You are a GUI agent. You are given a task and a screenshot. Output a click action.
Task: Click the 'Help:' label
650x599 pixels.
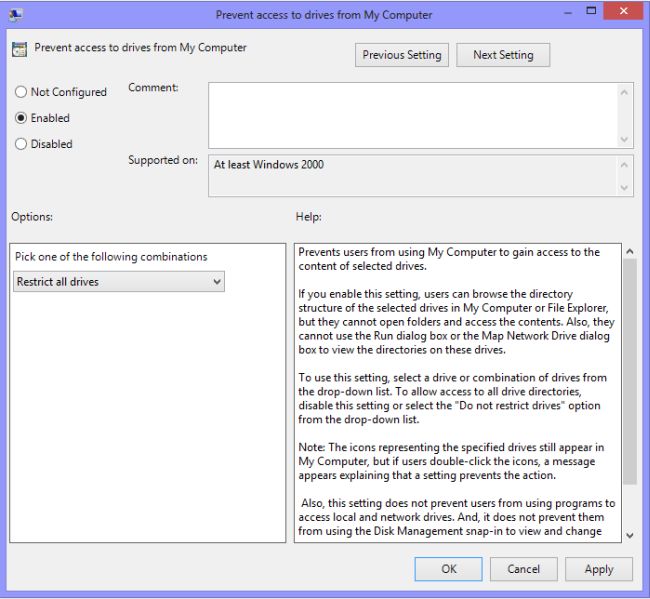308,217
